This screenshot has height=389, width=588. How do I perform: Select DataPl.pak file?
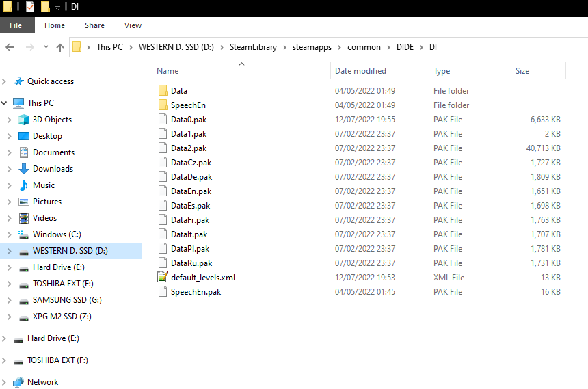[x=190, y=249]
